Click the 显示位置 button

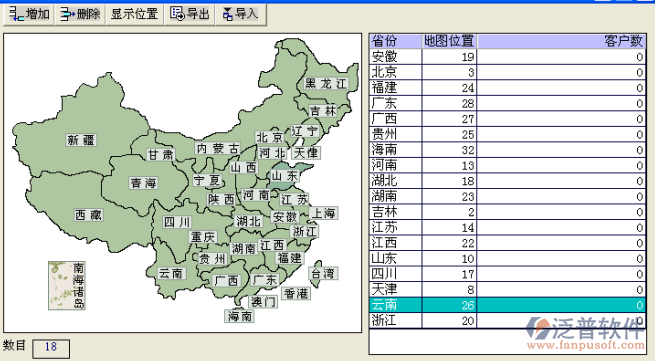click(134, 15)
